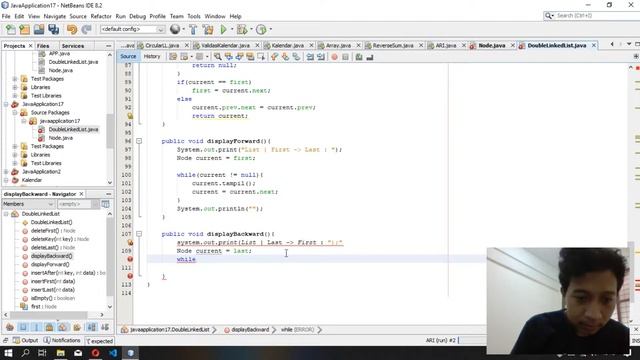The image size is (640, 360).
Task: Toggle Sort by Name in Navigator
Action: click(x=92, y=327)
